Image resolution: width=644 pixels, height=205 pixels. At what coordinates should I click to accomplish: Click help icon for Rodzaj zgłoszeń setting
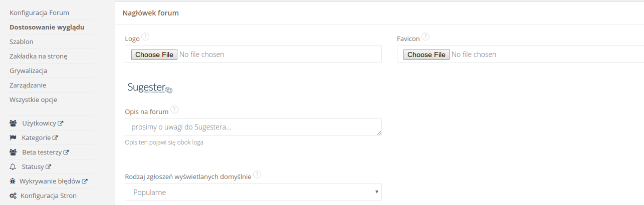tap(257, 174)
